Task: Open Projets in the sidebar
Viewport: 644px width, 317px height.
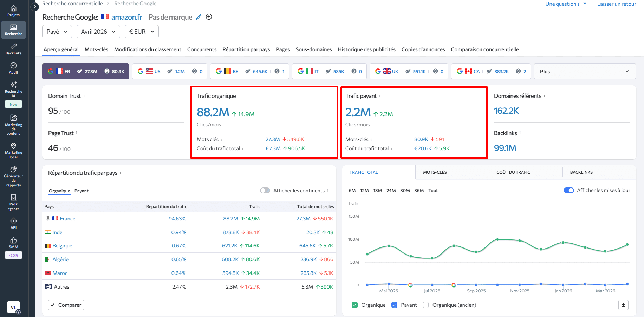Action: click(13, 11)
